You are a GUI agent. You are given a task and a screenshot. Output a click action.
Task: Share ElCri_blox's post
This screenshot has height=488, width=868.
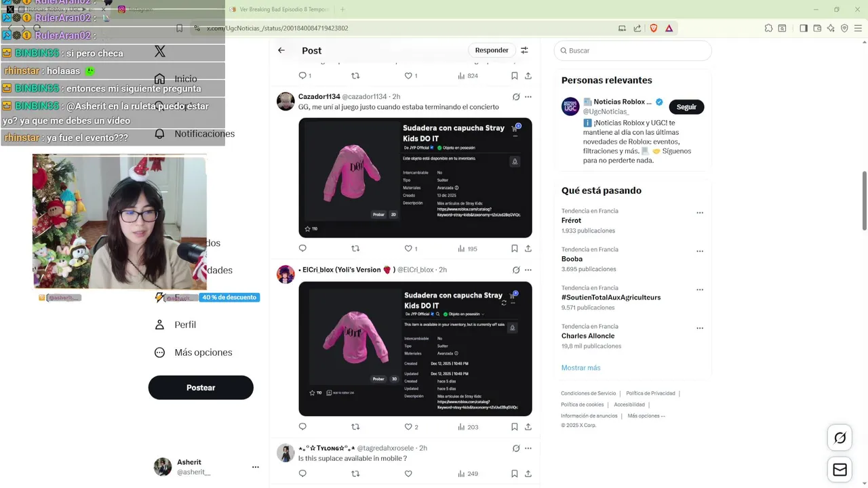[528, 427]
